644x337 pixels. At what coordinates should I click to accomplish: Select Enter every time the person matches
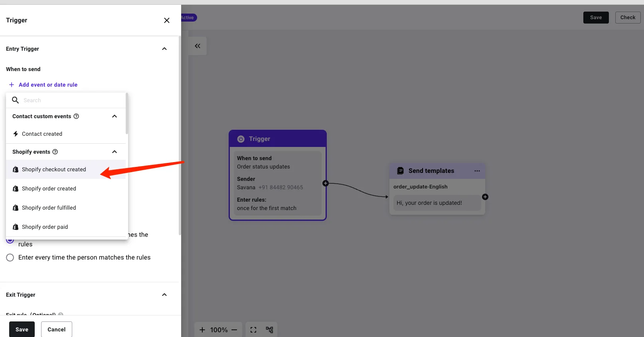tap(10, 258)
